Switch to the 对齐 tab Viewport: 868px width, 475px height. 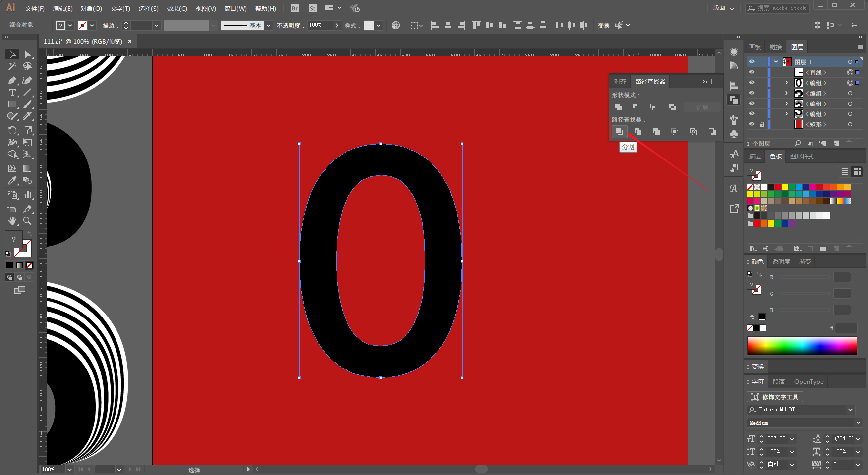[x=620, y=81]
